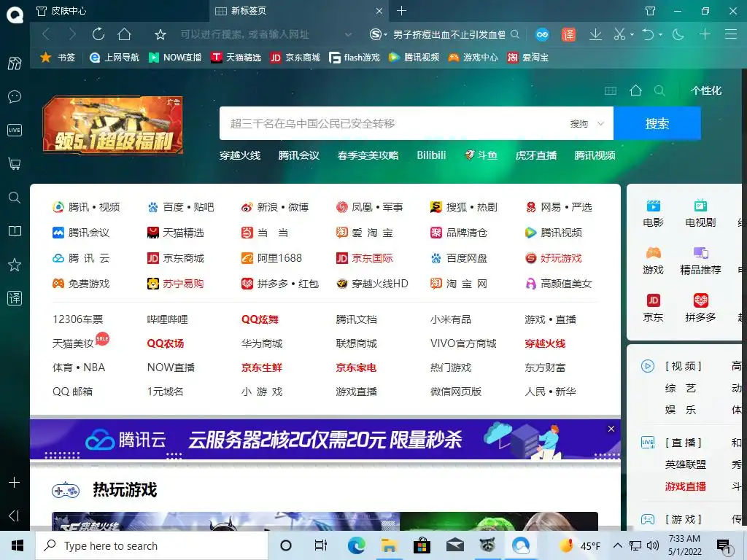Bookmark this page with star icon
This screenshot has height=560, width=747.
160,35
